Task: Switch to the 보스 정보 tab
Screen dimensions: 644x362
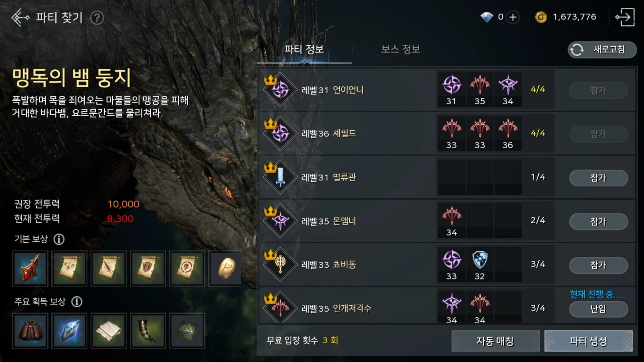Action: click(x=400, y=49)
